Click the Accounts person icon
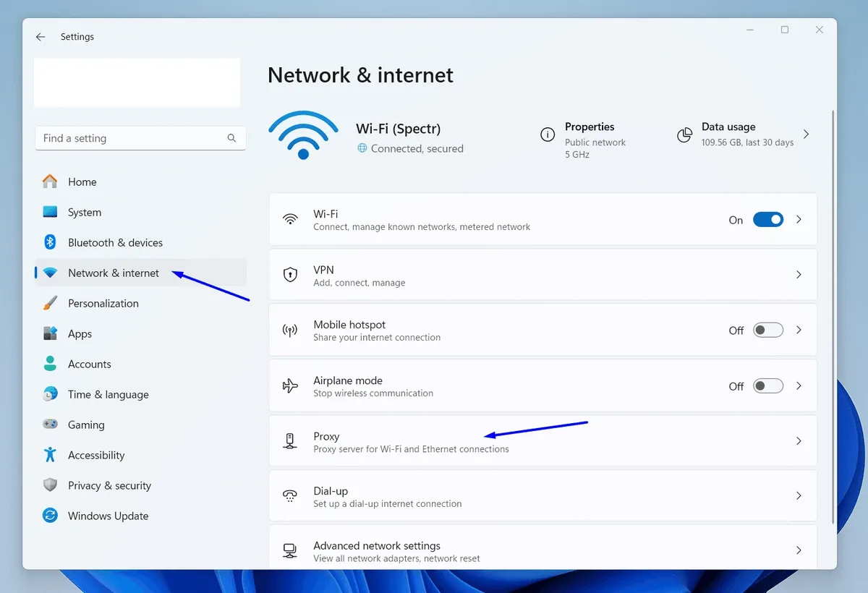The image size is (868, 593). click(x=50, y=364)
